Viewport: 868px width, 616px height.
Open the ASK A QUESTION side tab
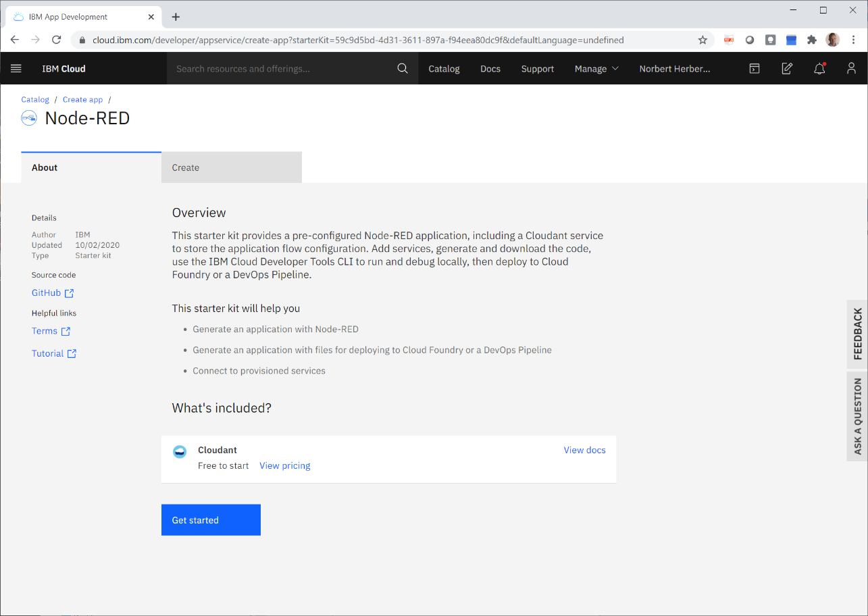click(858, 416)
